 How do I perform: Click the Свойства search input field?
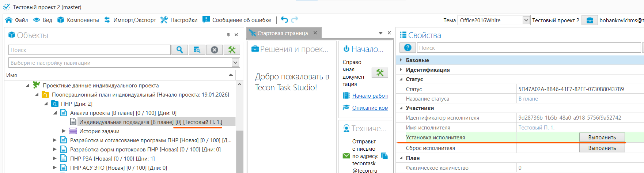(x=529, y=48)
